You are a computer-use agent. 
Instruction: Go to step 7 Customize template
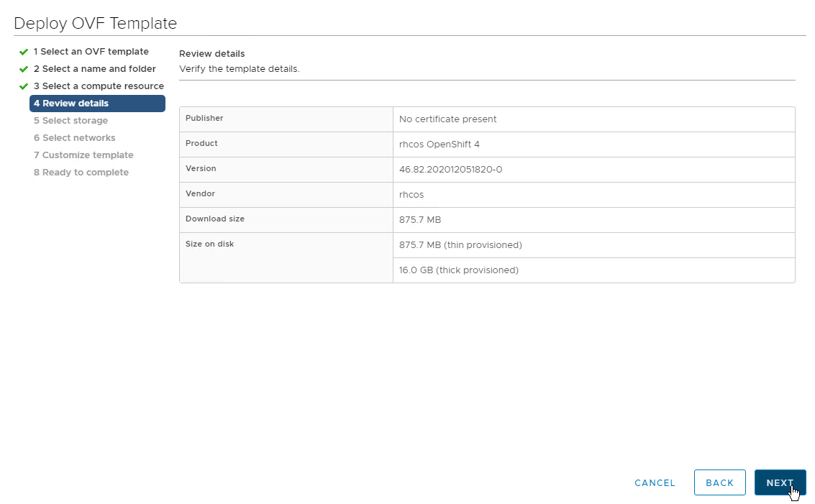pos(83,155)
